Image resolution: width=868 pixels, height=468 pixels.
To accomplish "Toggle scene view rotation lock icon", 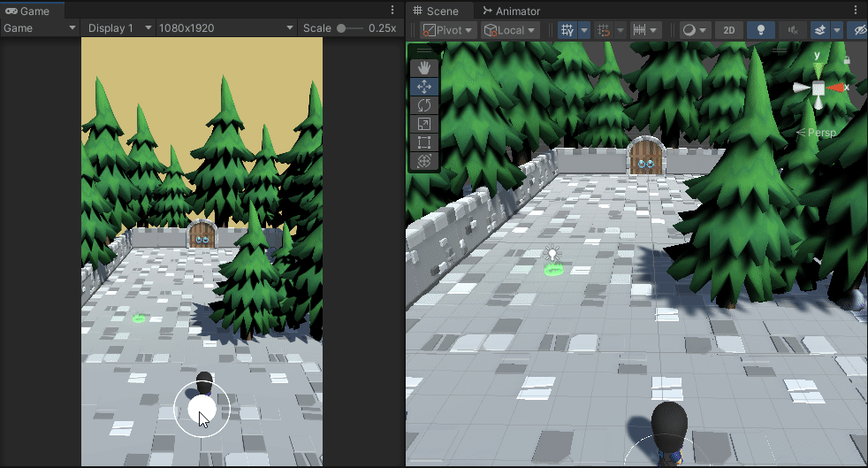I will (x=847, y=60).
